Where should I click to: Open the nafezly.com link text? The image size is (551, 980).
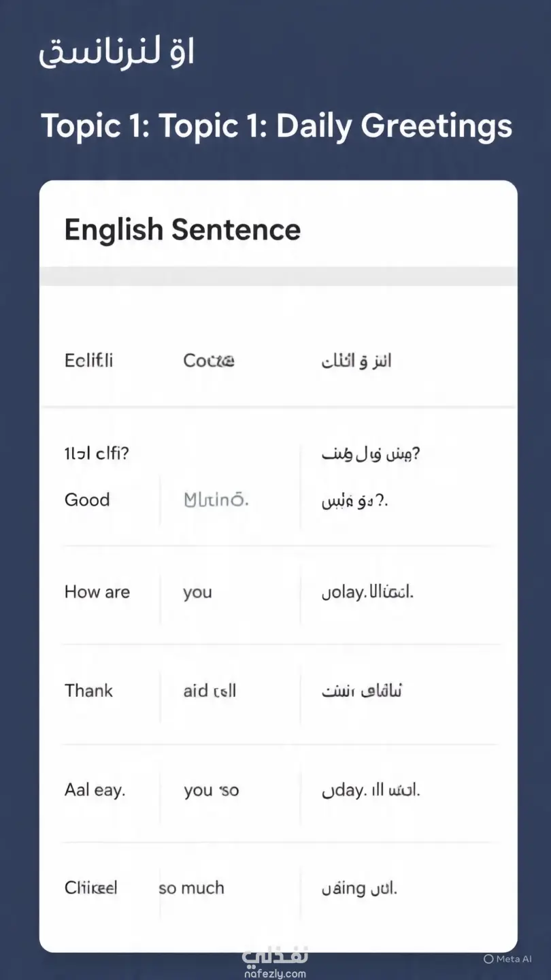275,974
